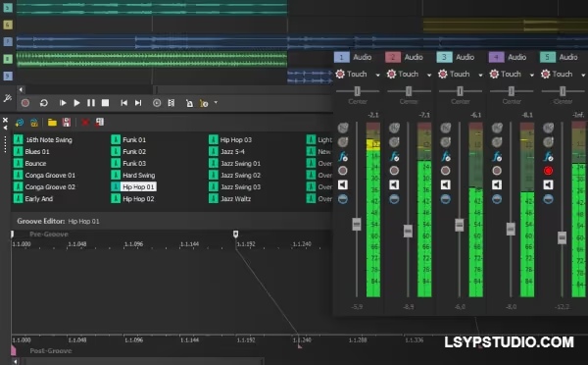Open the Touch automation dropdown on channel 3
588x365 pixels.
coord(480,76)
